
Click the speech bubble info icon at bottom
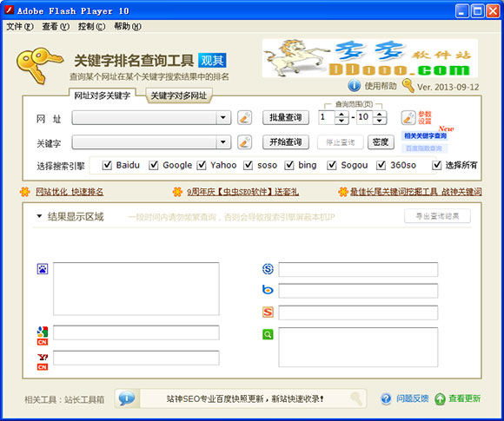tap(127, 398)
